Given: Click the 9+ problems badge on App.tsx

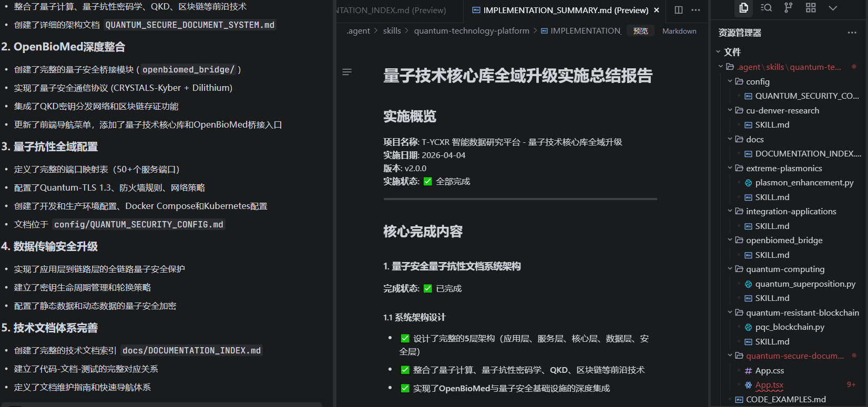Looking at the screenshot, I should point(851,385).
